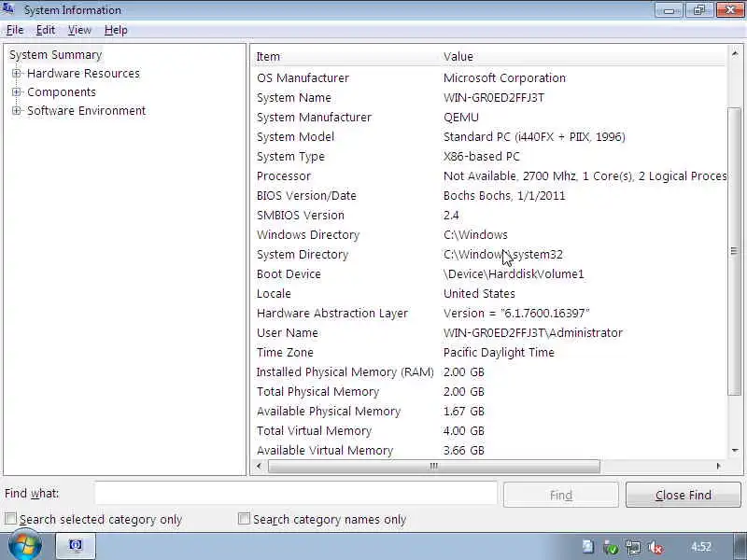
Task: Select the Boot Device row
Action: (489, 273)
